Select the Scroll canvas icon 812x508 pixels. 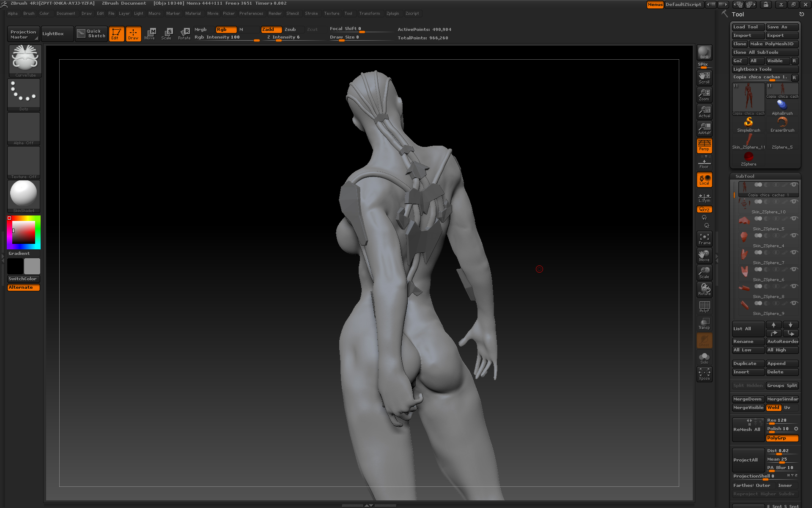point(704,77)
